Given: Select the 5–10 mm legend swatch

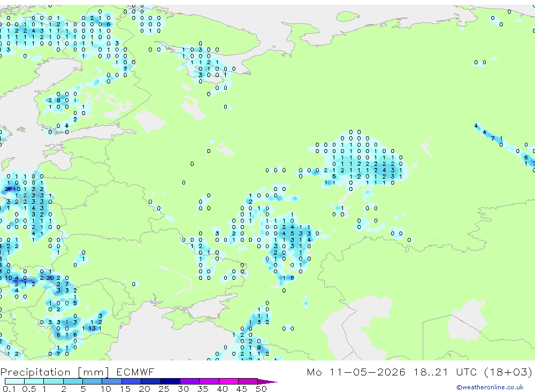Looking at the screenshot, I should (93, 381).
